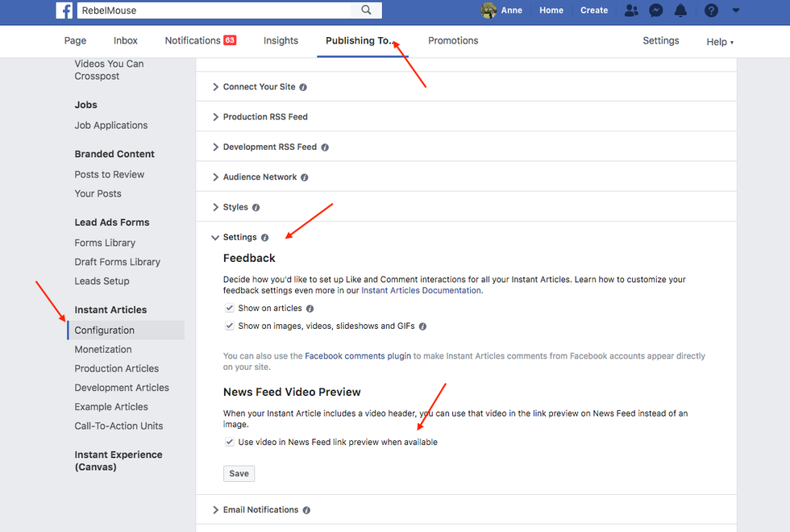Image resolution: width=790 pixels, height=532 pixels.
Task: Open the Promotions tab
Action: [x=452, y=41]
